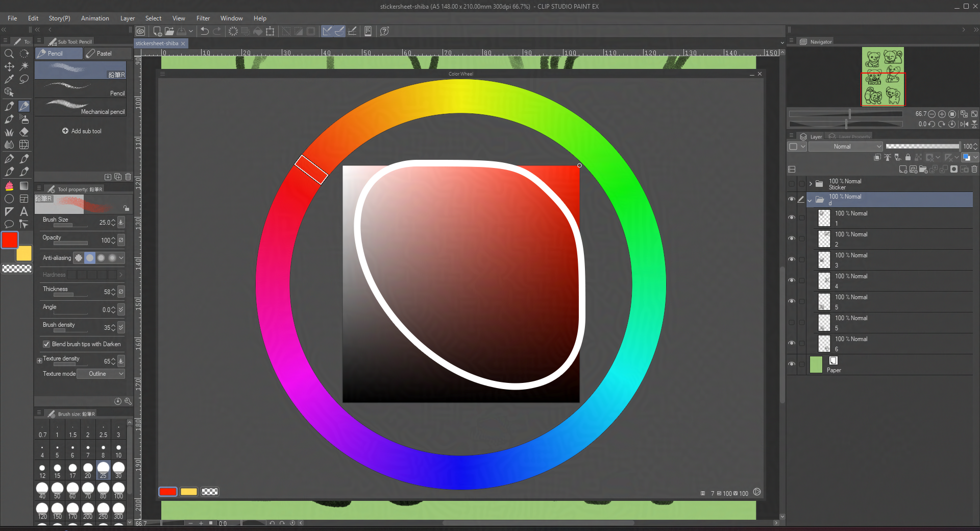
Task: Click the Delete layer trash icon
Action: 974,170
